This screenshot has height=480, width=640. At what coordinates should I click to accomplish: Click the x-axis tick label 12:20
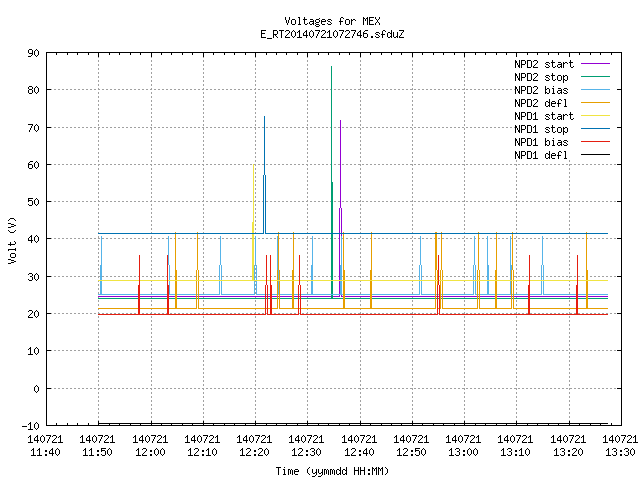coord(254,452)
